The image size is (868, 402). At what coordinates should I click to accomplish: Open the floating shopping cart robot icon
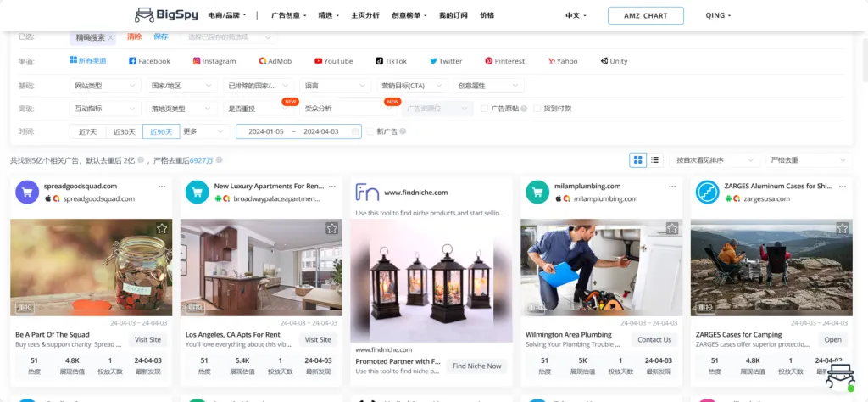[839, 374]
